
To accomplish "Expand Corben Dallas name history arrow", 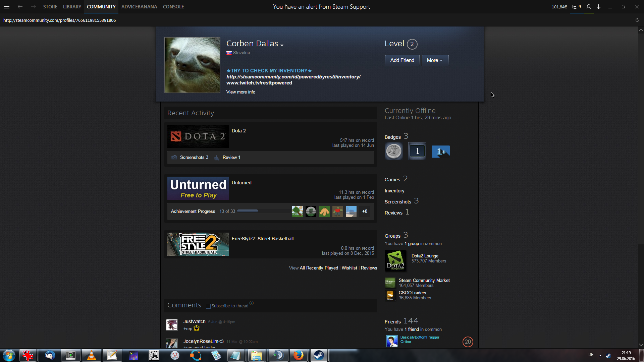I will (282, 45).
